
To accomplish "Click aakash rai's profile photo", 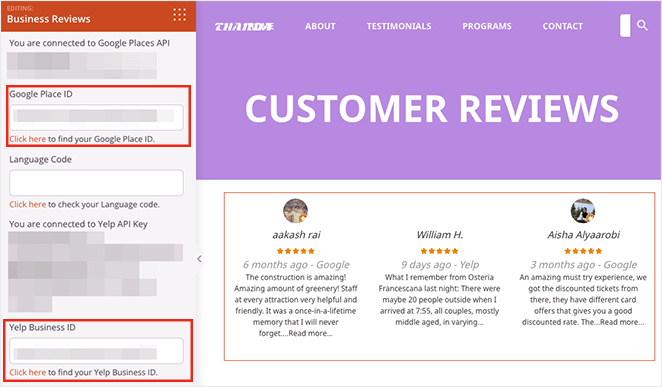I will 296,211.
